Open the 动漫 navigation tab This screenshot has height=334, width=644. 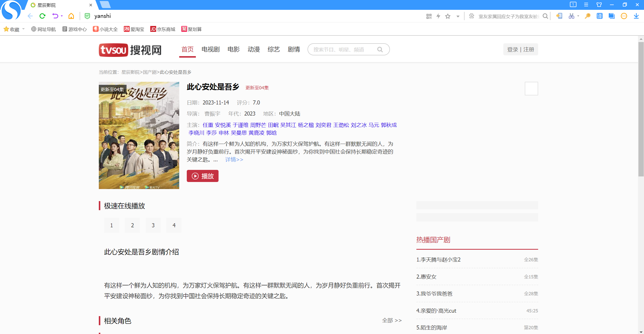(x=254, y=49)
